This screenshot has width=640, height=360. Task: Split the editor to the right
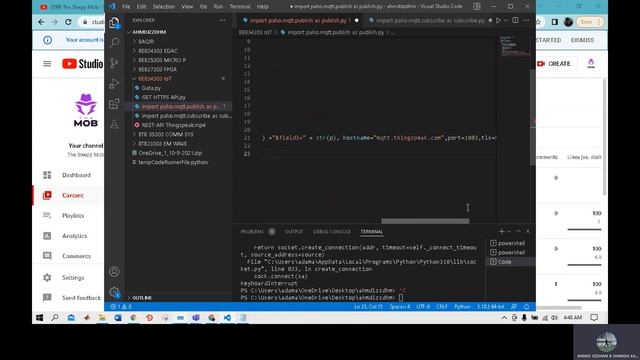coord(516,20)
